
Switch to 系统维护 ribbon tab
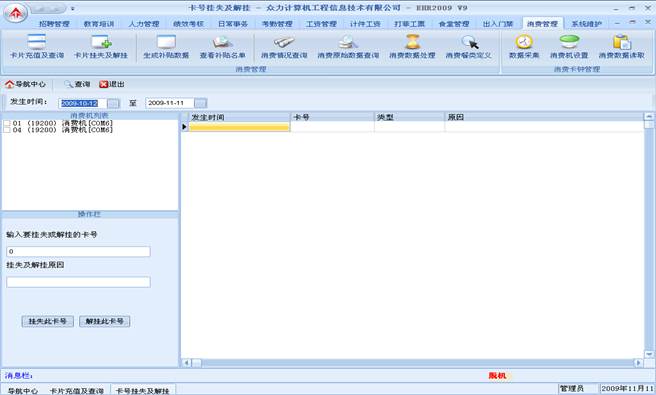tap(587, 24)
